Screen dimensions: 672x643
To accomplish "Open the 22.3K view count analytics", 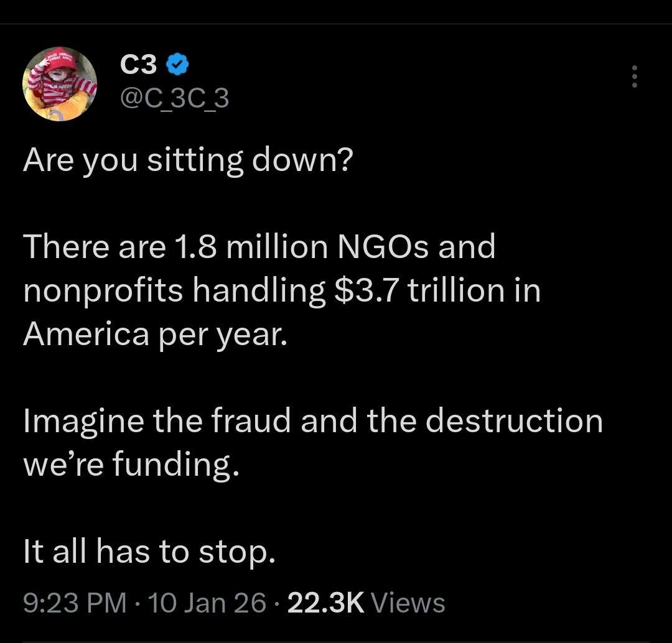I will pyautogui.click(x=325, y=603).
